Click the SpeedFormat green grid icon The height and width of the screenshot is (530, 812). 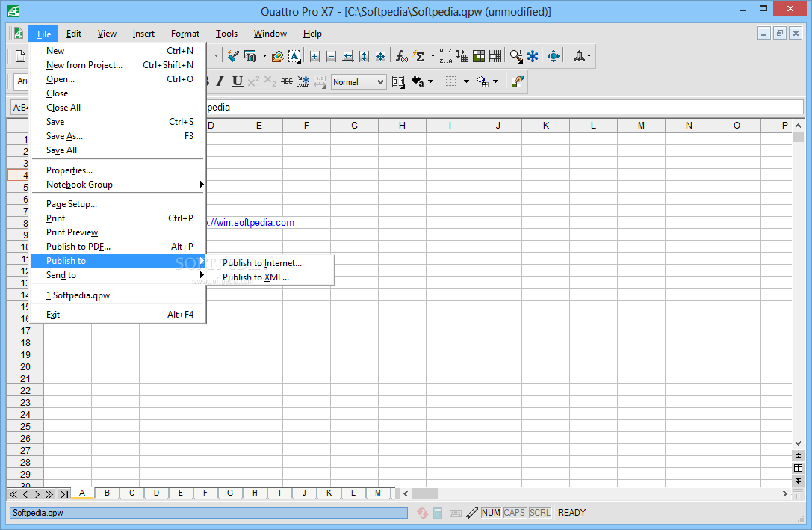pos(479,56)
